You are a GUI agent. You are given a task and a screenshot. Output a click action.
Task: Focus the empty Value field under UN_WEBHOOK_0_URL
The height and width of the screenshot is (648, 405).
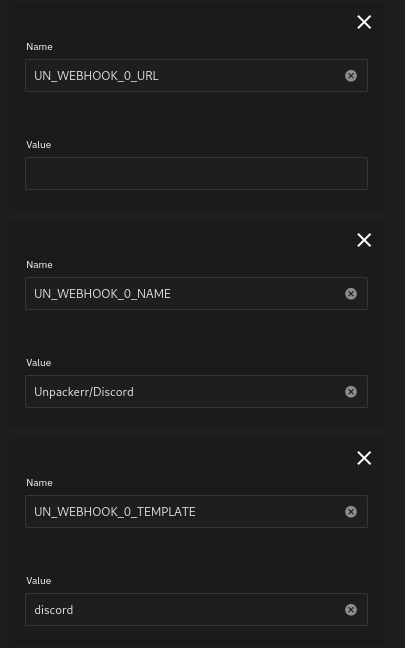pos(196,174)
